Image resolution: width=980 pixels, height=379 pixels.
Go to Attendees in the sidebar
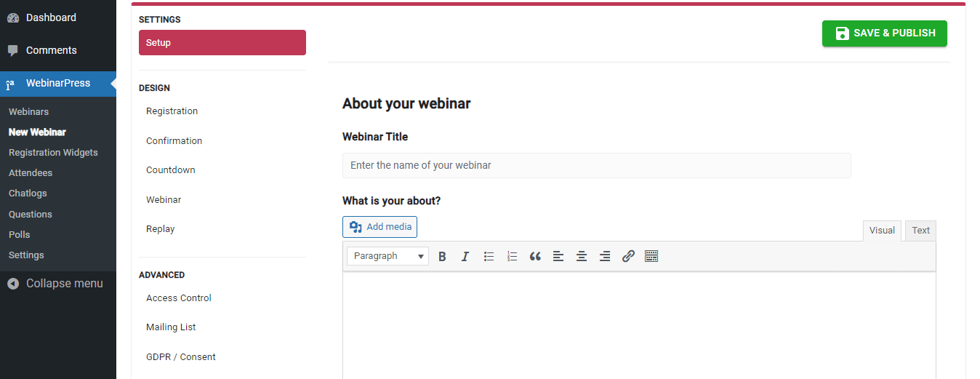pos(31,173)
